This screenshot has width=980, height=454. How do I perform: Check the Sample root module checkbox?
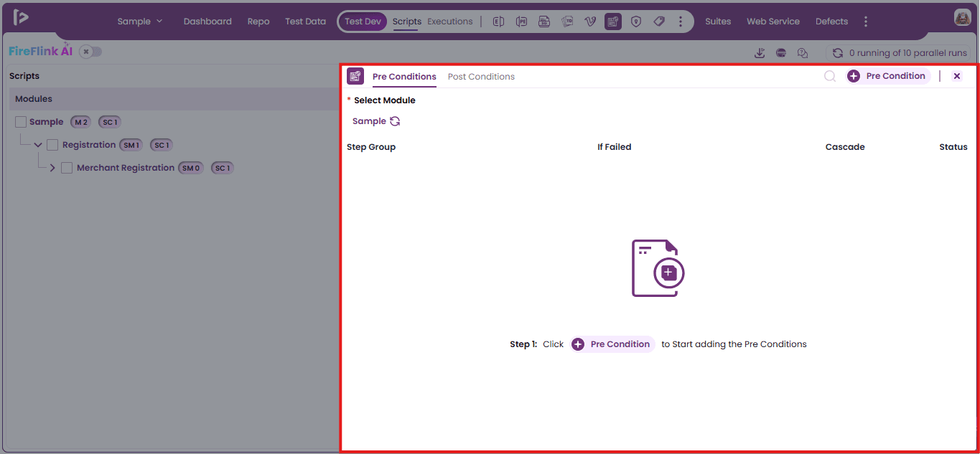click(21, 122)
